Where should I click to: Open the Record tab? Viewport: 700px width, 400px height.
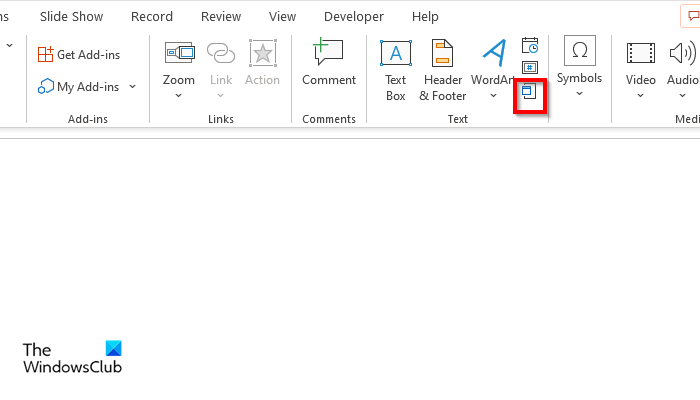click(x=152, y=17)
